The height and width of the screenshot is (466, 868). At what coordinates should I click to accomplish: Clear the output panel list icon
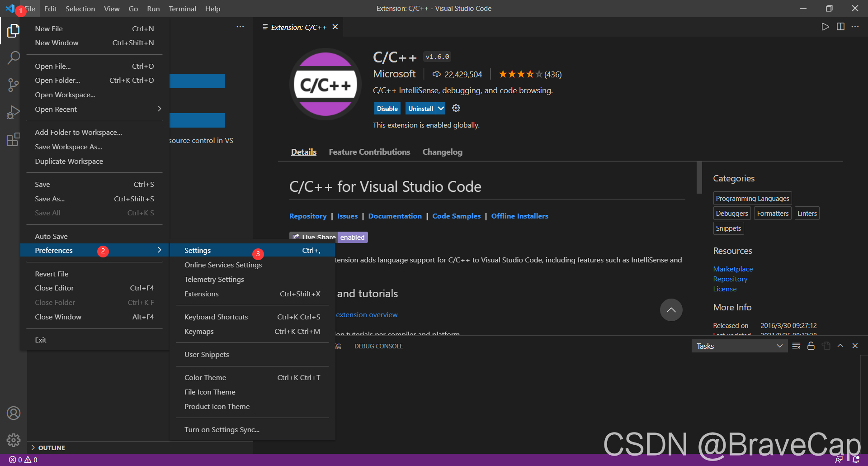pos(796,346)
